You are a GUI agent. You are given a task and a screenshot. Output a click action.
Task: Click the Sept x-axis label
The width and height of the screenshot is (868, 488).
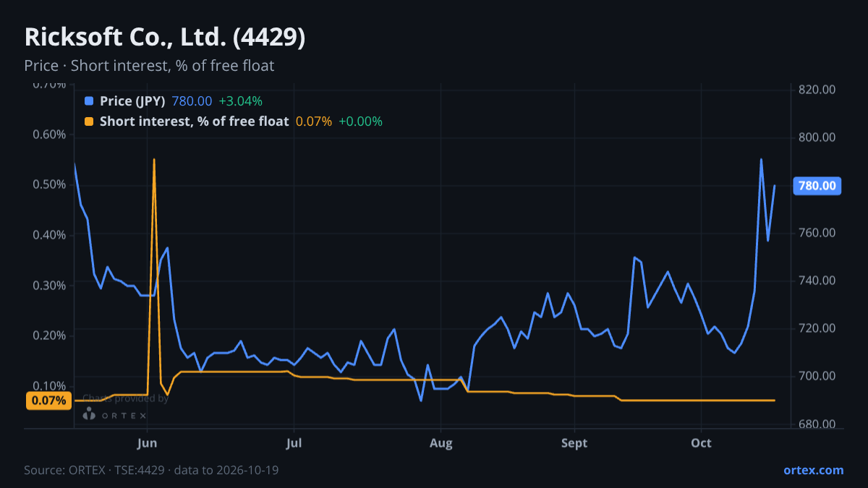(x=574, y=442)
